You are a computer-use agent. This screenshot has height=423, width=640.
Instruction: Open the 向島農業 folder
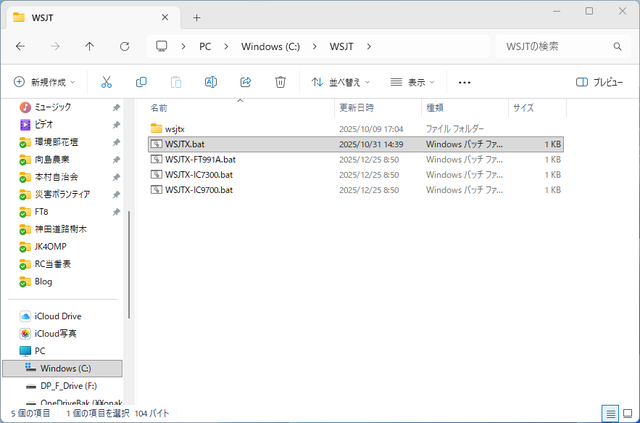44,160
